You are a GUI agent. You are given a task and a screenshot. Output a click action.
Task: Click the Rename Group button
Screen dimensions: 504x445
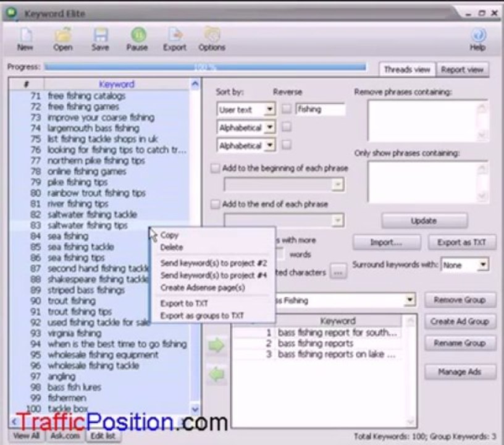coord(460,343)
